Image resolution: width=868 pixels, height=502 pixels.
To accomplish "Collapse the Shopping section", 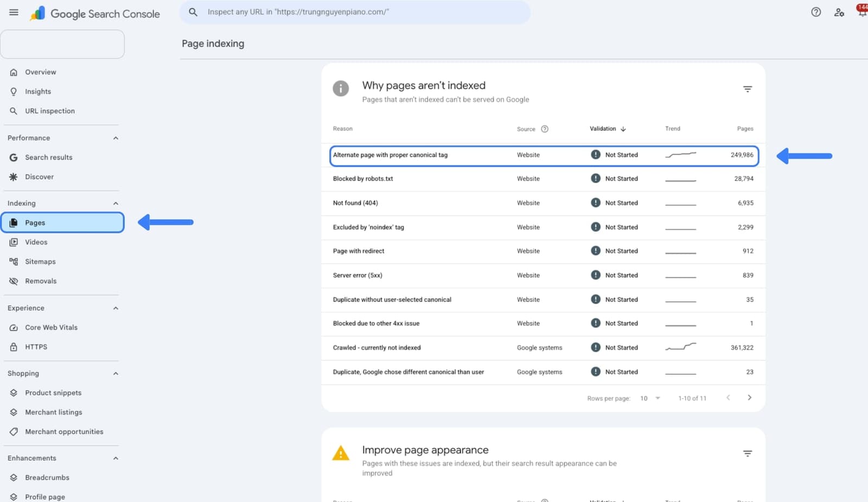I will [116, 374].
